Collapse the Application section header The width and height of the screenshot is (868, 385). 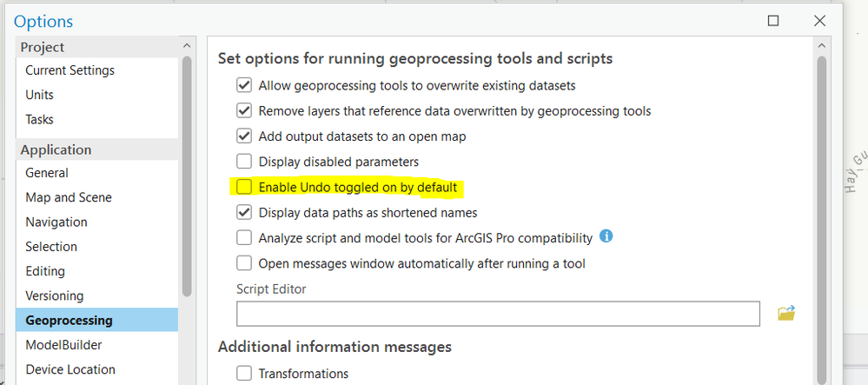(56, 149)
